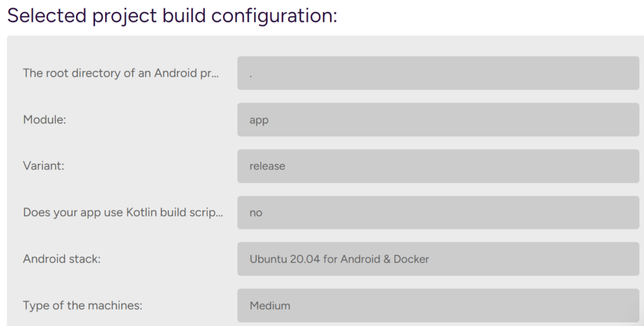
Task: Click the 'Medium' value text
Action: pos(270,306)
